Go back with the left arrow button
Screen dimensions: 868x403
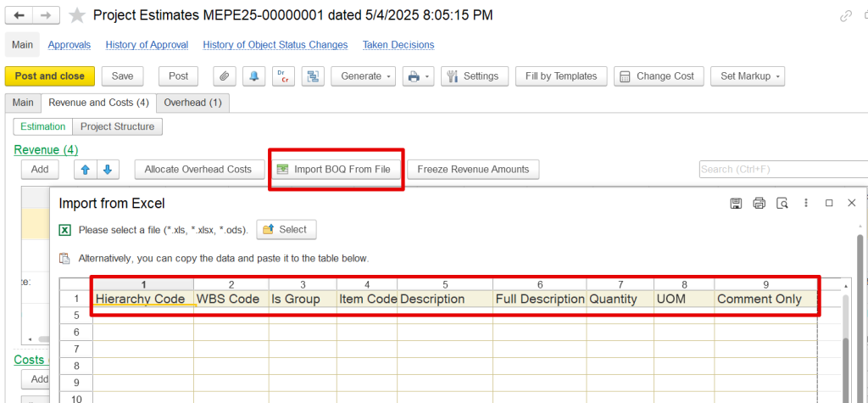click(19, 15)
